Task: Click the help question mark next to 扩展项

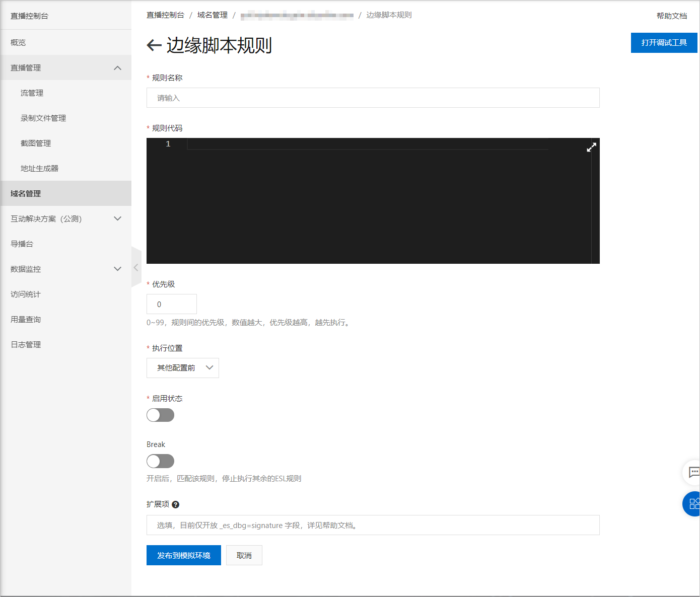Action: [175, 504]
